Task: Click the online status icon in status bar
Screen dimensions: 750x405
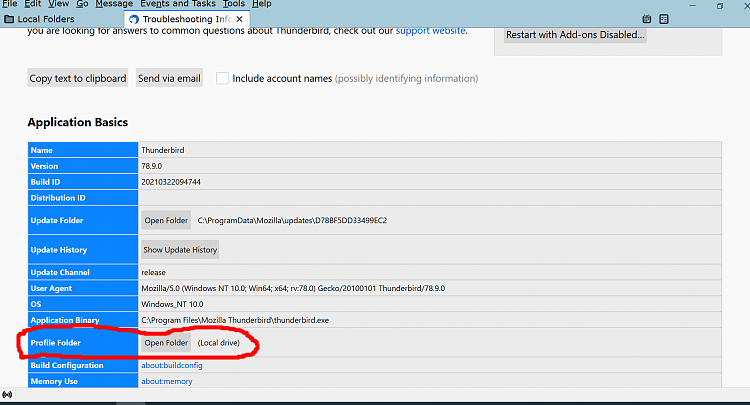Action: pos(7,394)
